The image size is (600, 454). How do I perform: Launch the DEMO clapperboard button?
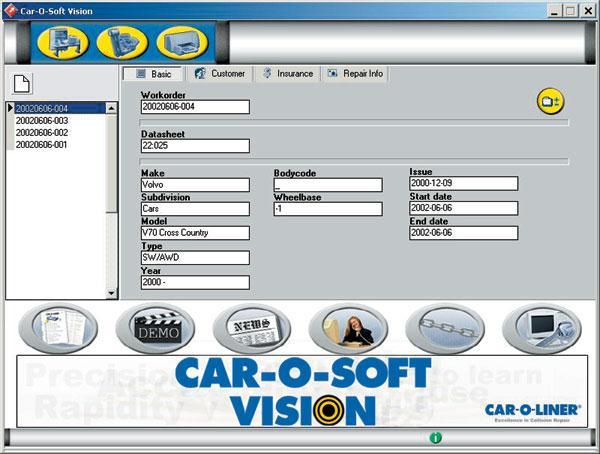point(155,328)
